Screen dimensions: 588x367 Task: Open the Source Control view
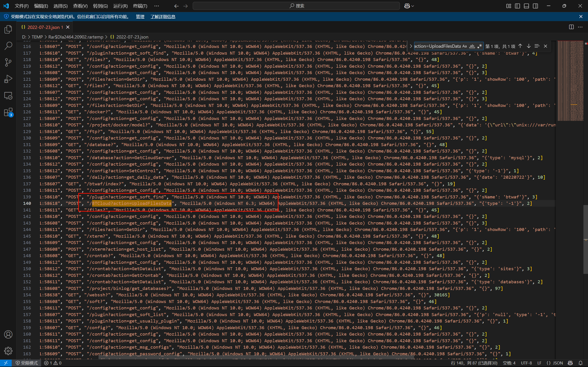point(8,62)
